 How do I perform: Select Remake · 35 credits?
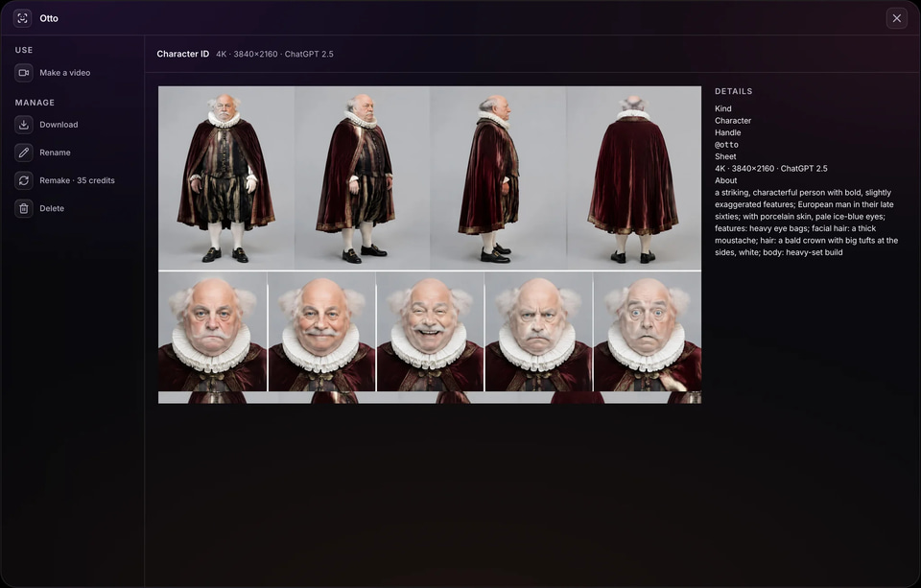[77, 180]
